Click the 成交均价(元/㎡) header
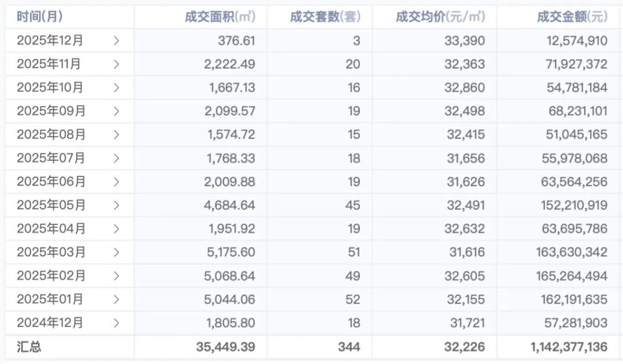Screen dimensions: 623x364 pos(440,17)
